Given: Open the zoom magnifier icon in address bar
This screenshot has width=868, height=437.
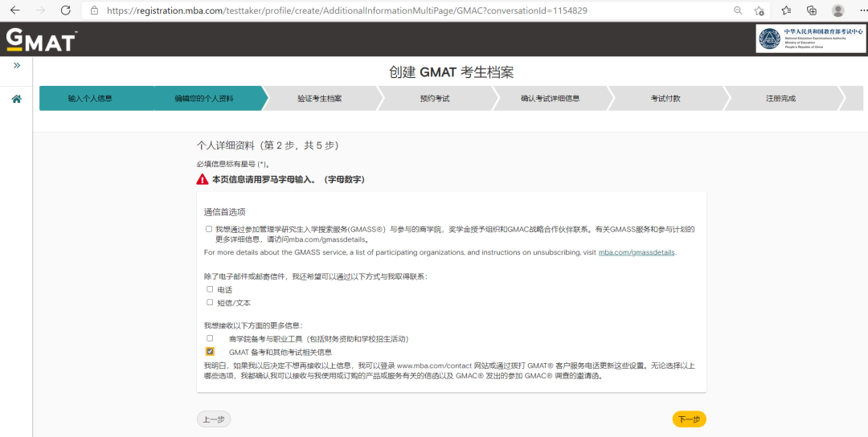Looking at the screenshot, I should 738,10.
